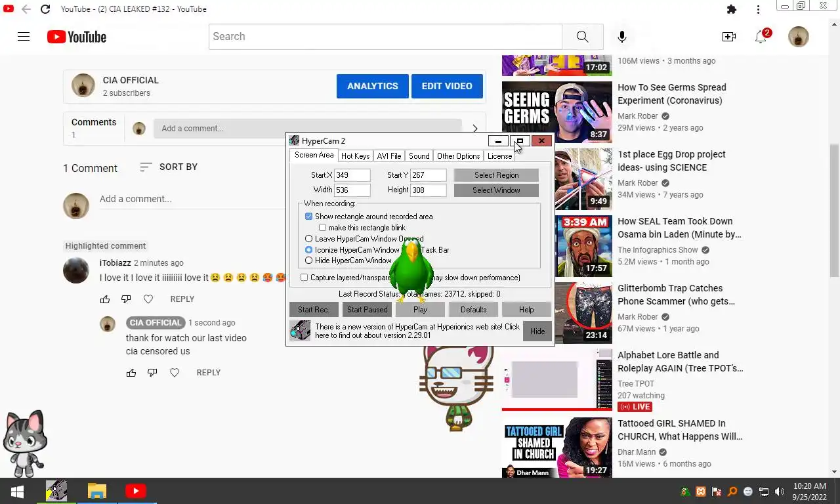The image size is (840, 504).
Task: Expand the comment box chevron arrow
Action: (475, 129)
